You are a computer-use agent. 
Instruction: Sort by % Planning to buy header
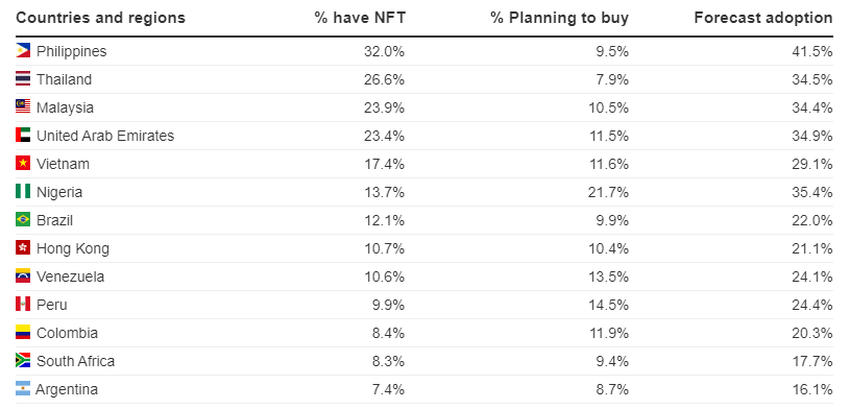click(x=559, y=18)
